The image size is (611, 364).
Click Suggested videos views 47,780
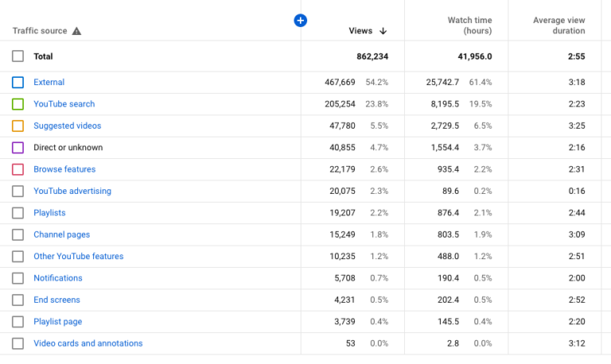pos(342,126)
